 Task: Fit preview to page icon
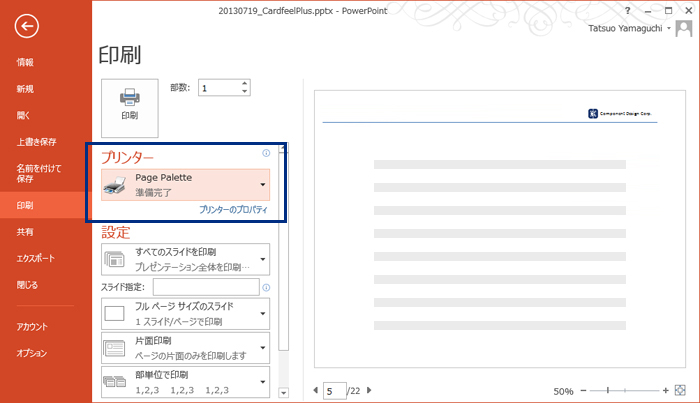point(680,390)
